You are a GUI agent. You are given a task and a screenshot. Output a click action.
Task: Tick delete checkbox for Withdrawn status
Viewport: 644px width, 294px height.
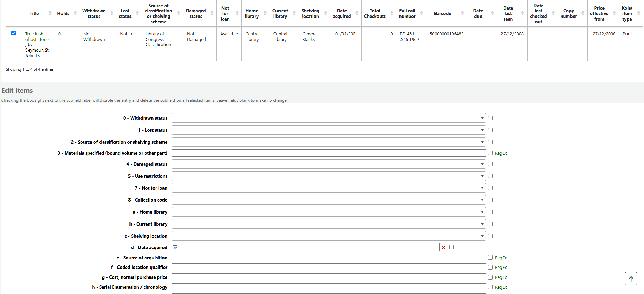click(x=490, y=118)
